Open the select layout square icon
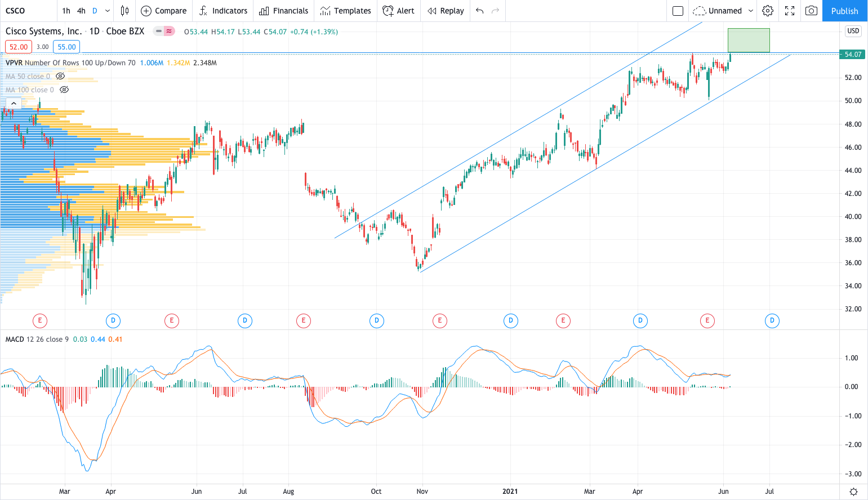The image size is (868, 500). (678, 11)
